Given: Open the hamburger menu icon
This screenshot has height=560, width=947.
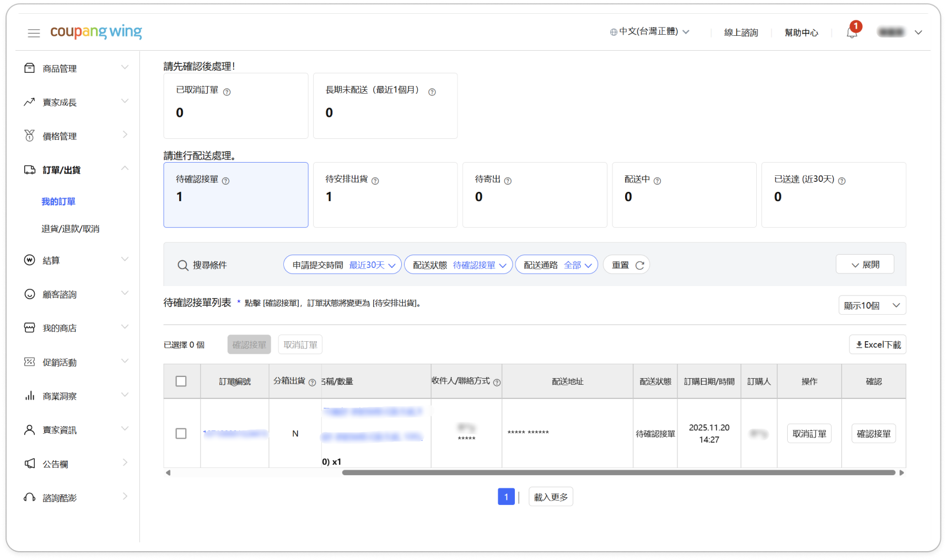Looking at the screenshot, I should (x=34, y=33).
